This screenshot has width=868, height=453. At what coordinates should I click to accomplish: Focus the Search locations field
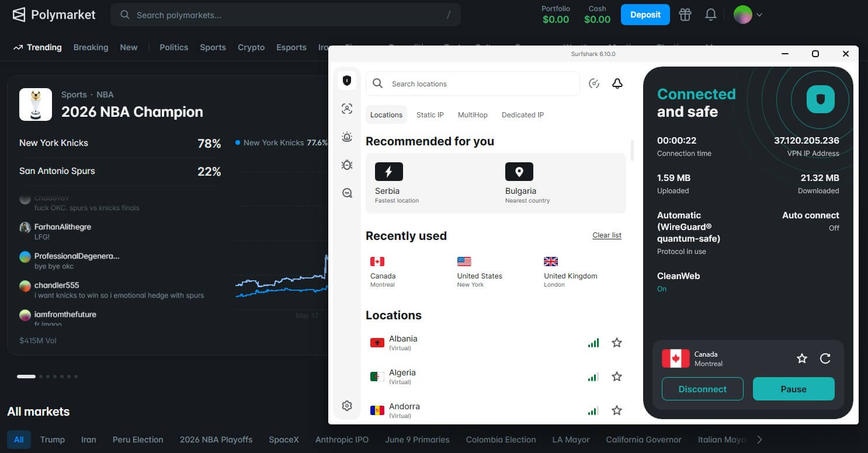473,83
